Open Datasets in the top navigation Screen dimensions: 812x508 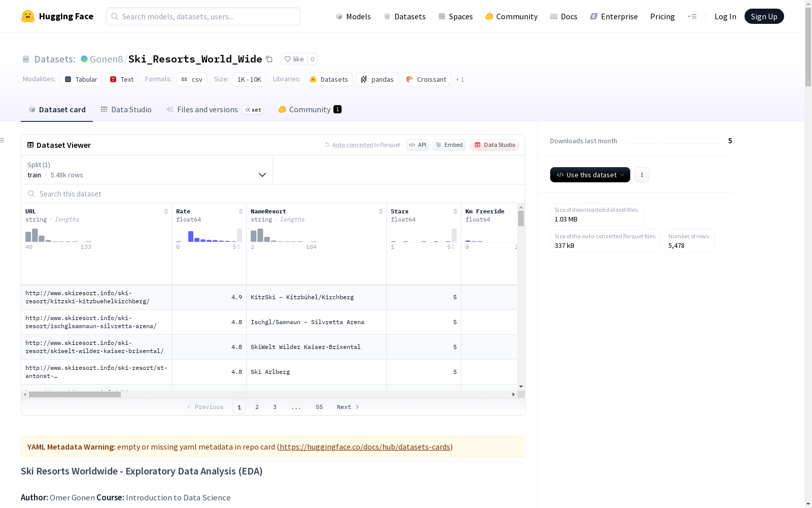pos(404,16)
